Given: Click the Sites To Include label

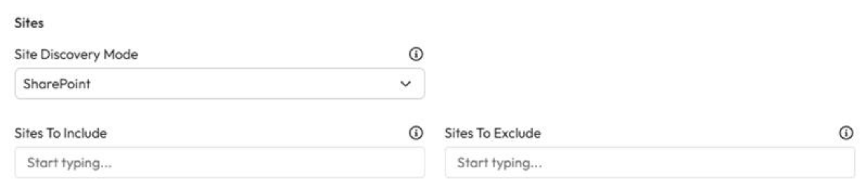Looking at the screenshot, I should 61,133.
